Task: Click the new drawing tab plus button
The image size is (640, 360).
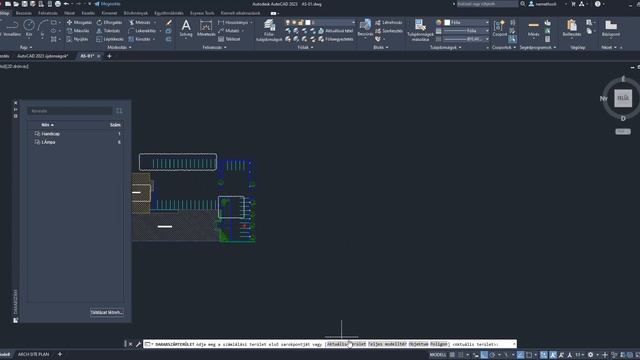Action: 109,56
